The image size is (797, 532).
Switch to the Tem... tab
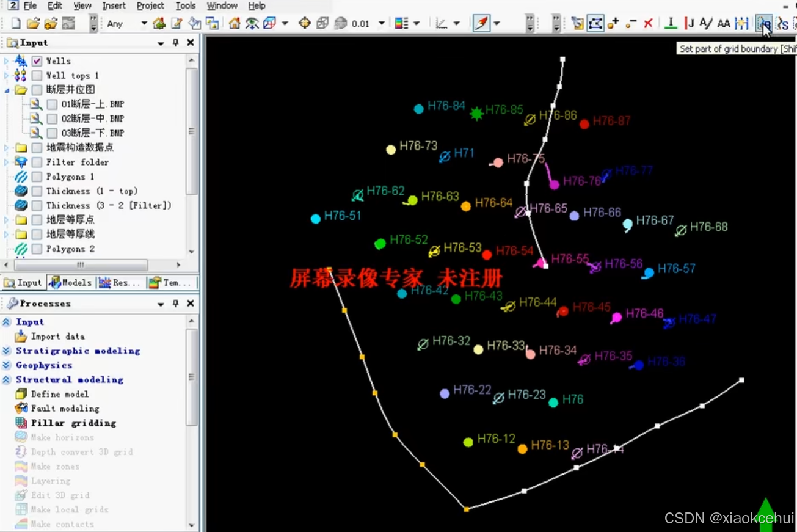click(x=172, y=282)
